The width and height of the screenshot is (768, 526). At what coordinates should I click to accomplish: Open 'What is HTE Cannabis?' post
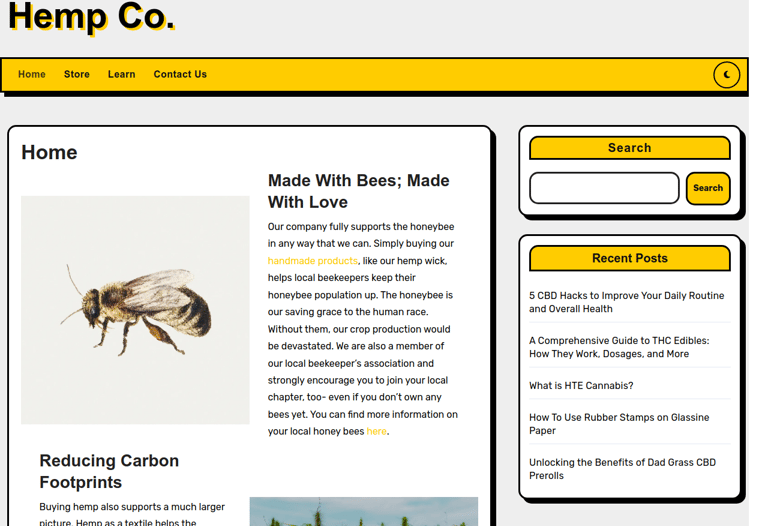(581, 386)
